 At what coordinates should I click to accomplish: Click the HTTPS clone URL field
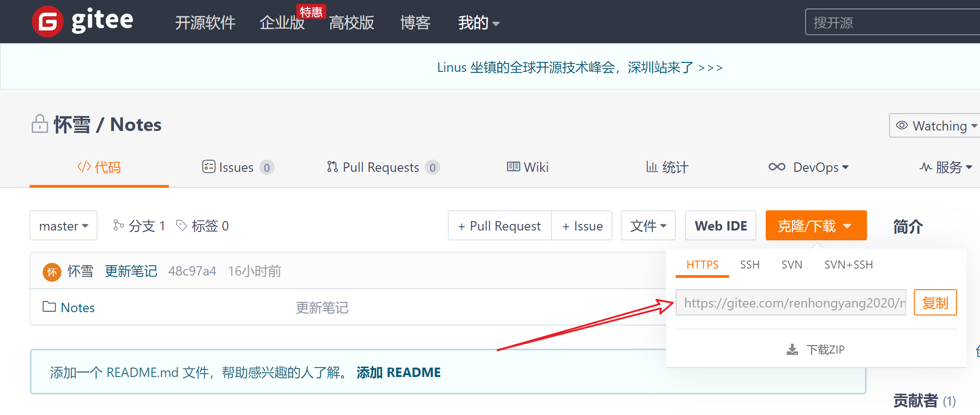(791, 303)
